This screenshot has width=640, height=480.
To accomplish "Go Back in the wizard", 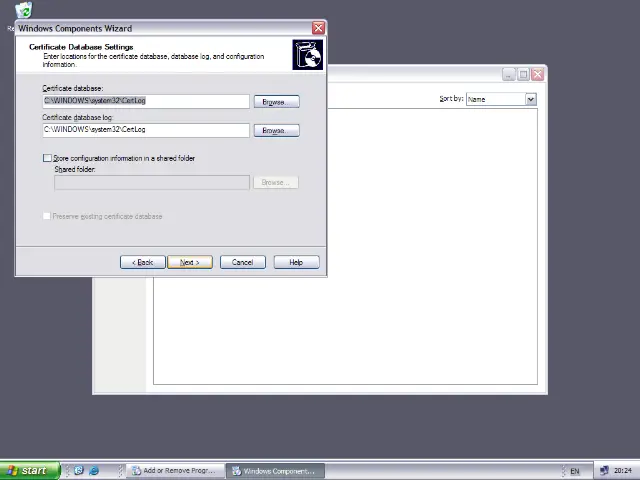I will click(142, 262).
